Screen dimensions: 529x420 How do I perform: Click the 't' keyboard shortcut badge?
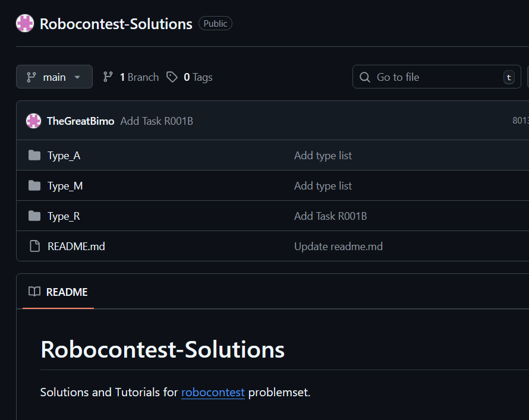[x=509, y=77]
